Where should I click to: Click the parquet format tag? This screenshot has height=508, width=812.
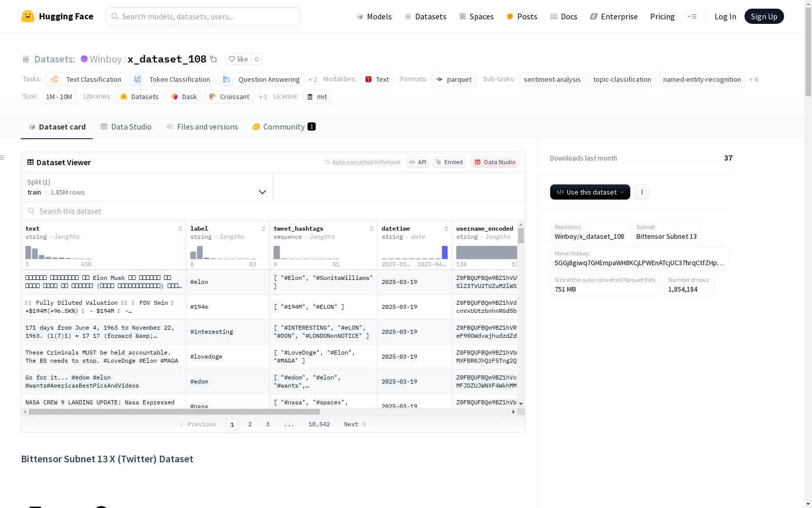(x=454, y=79)
